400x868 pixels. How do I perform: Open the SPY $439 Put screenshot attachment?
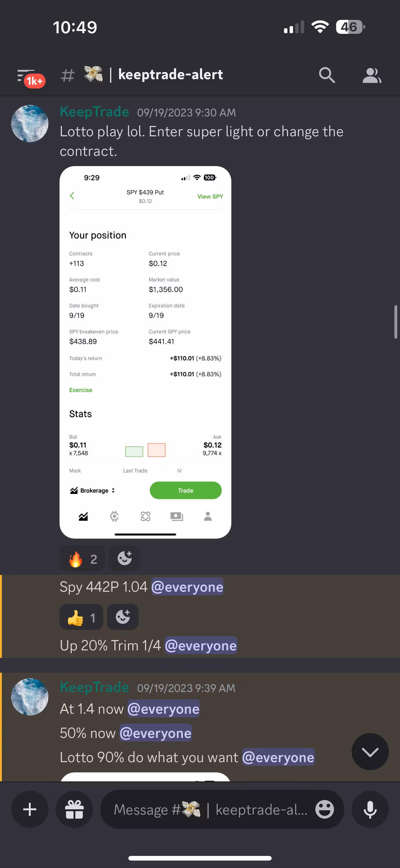(145, 352)
